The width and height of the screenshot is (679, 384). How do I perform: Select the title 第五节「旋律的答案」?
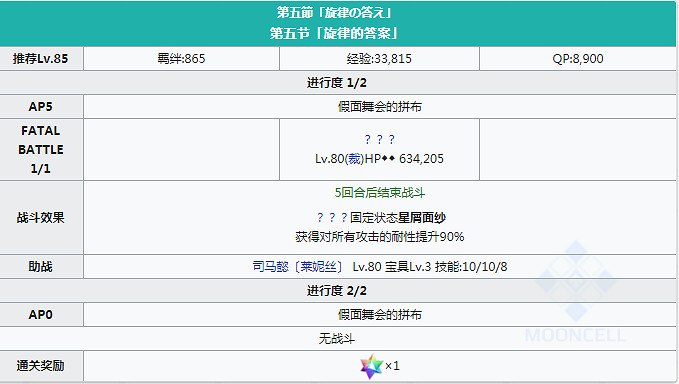click(x=334, y=33)
